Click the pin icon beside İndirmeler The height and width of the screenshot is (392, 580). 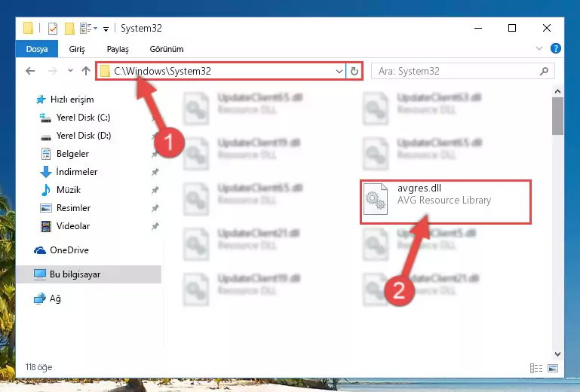tap(155, 172)
